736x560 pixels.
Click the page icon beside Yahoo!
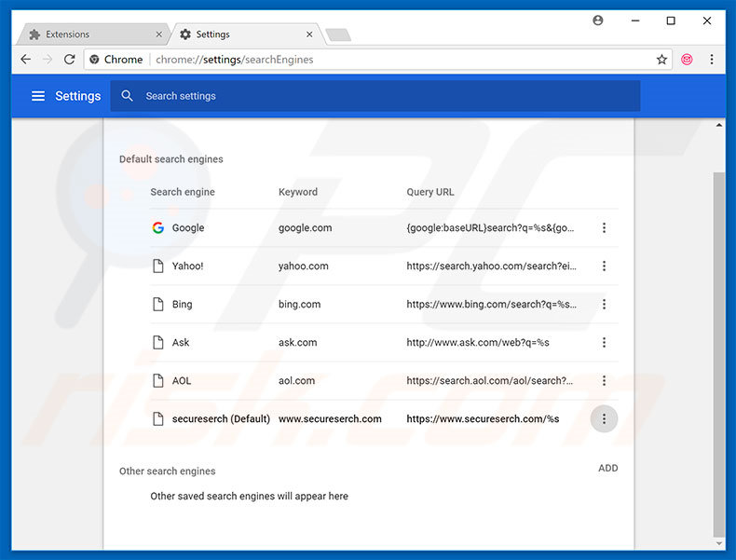158,266
